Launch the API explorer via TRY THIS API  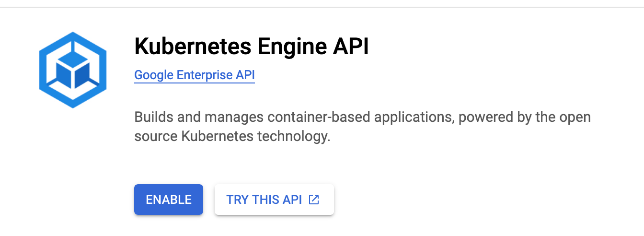(274, 200)
